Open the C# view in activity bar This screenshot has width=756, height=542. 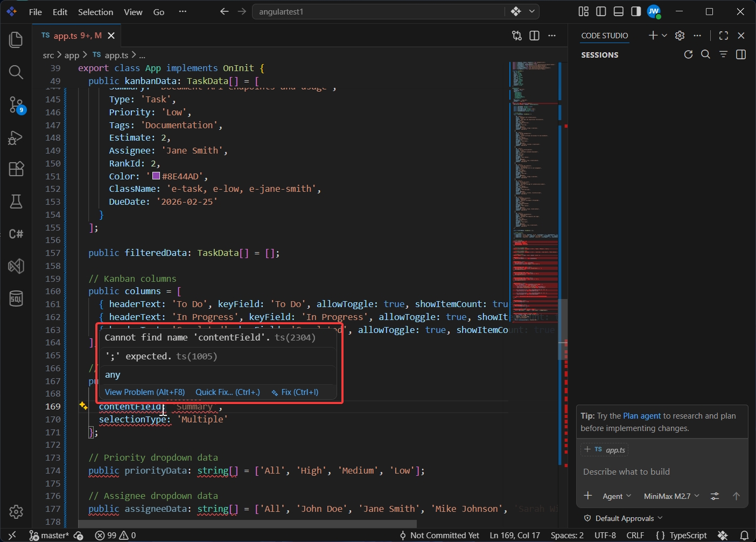(x=16, y=234)
